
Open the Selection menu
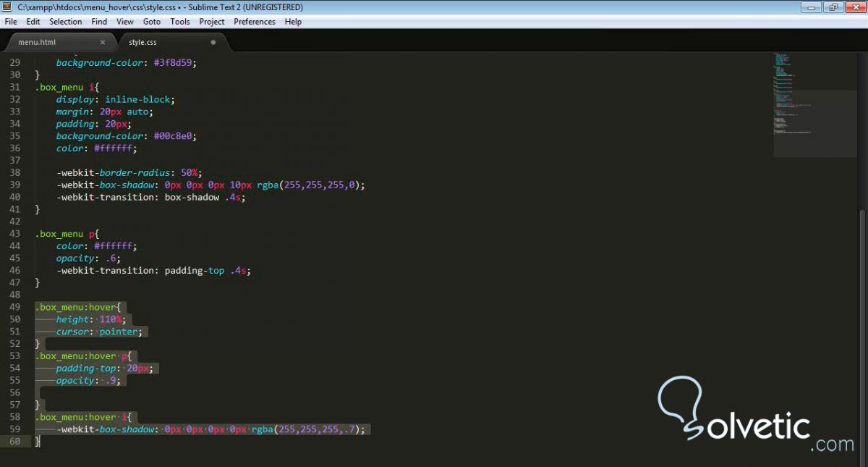click(66, 22)
